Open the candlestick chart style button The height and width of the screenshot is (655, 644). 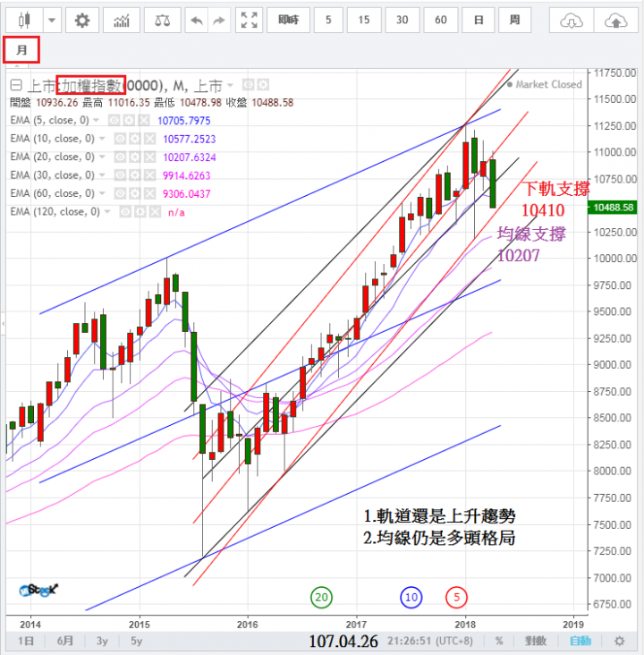(x=25, y=20)
